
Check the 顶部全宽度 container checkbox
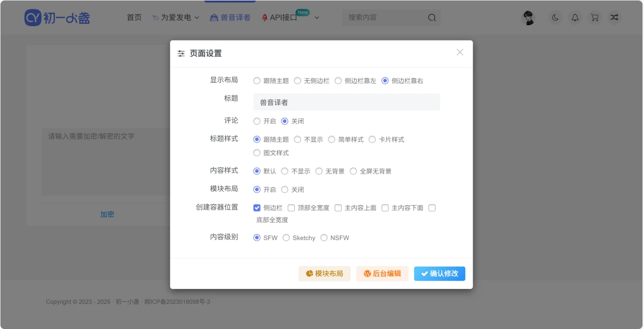click(291, 208)
